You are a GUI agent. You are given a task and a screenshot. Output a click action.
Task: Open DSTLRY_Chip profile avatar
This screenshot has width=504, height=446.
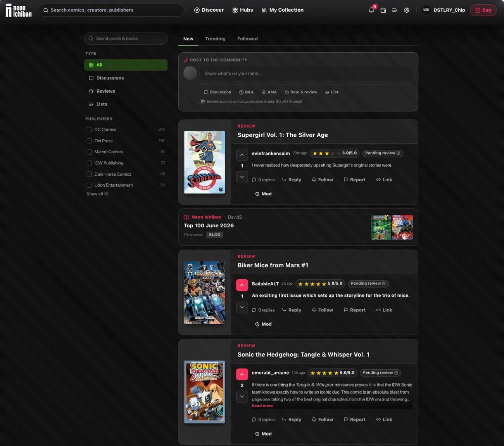click(426, 10)
